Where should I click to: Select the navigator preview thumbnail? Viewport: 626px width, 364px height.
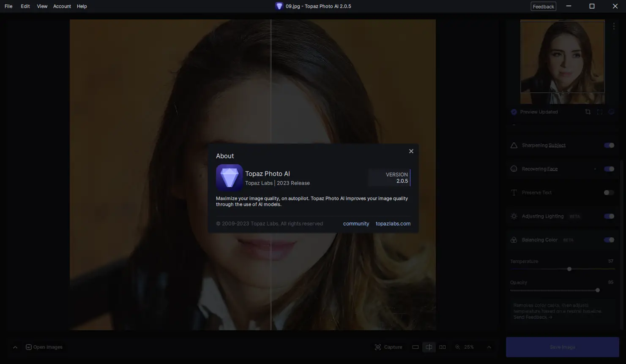[562, 62]
